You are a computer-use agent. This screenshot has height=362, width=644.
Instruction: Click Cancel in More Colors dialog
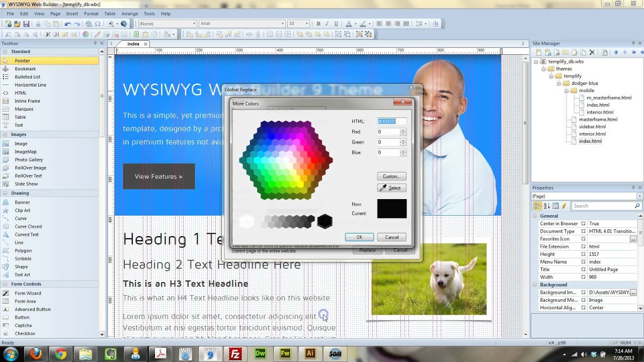click(392, 237)
